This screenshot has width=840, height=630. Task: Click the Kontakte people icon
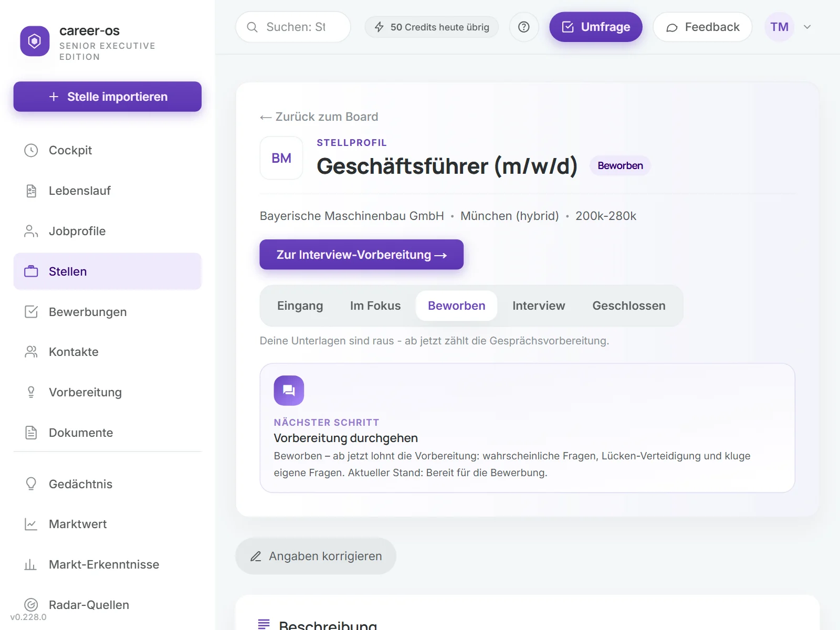[31, 352]
